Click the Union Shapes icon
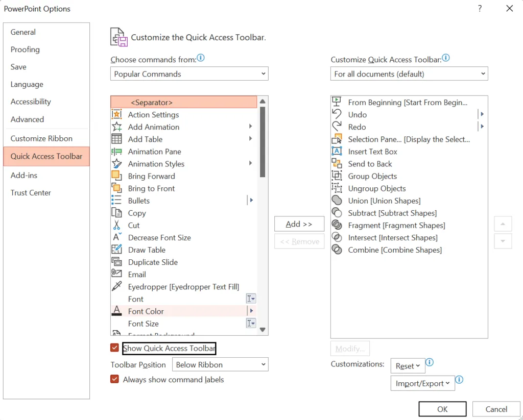The height and width of the screenshot is (420, 523). 337,201
